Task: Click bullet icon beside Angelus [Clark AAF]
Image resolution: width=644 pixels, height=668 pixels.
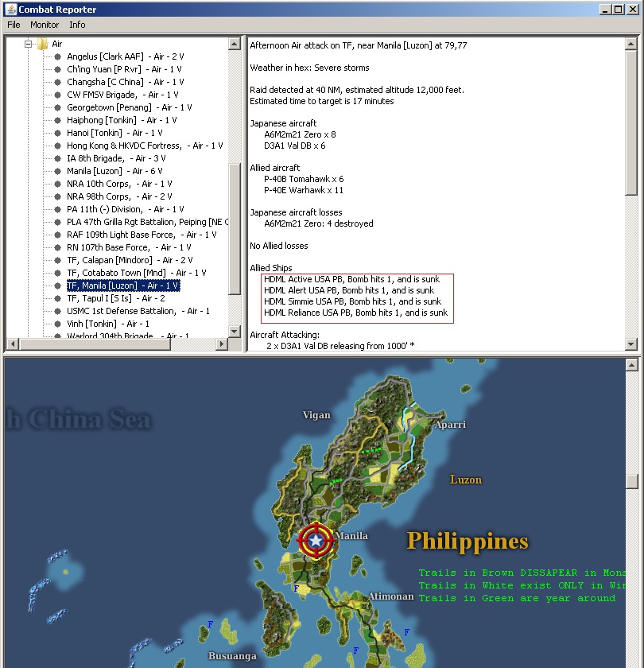Action: point(57,56)
